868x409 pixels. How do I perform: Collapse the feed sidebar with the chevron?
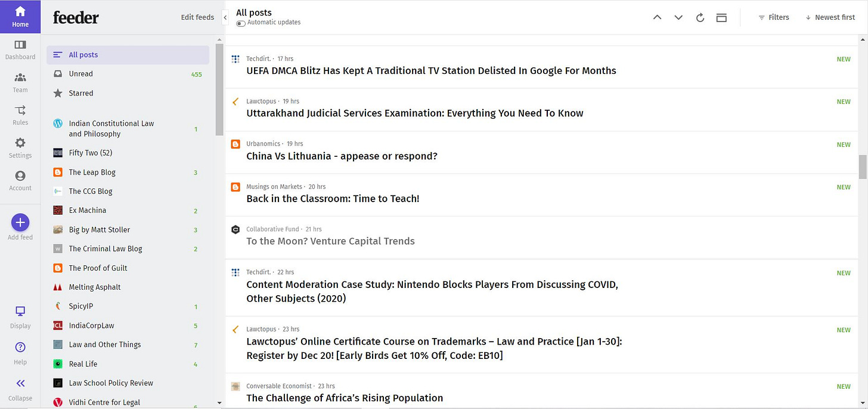point(225,18)
